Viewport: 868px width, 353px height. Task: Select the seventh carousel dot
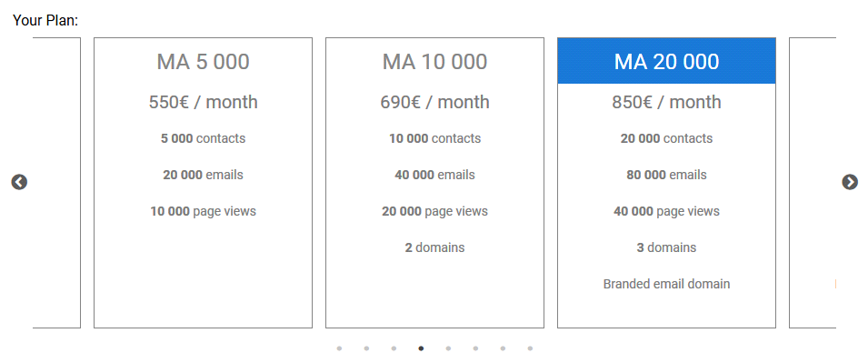(x=503, y=348)
